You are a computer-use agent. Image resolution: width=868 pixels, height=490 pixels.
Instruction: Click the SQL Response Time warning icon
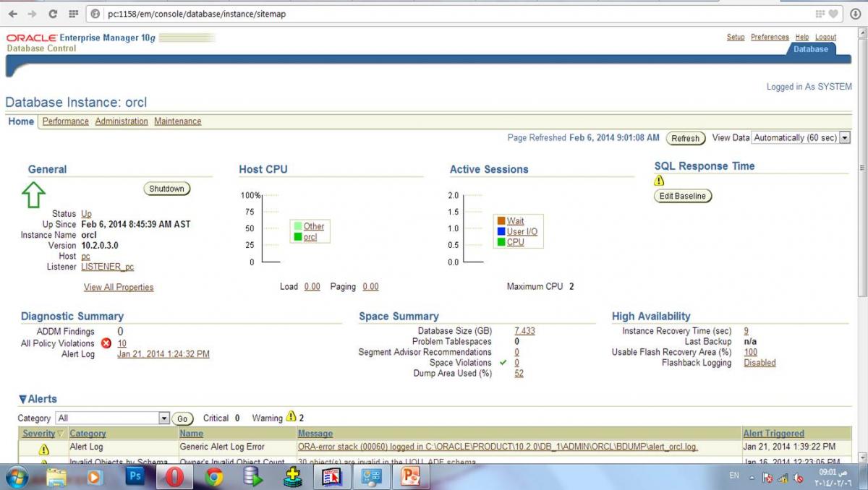coord(659,181)
